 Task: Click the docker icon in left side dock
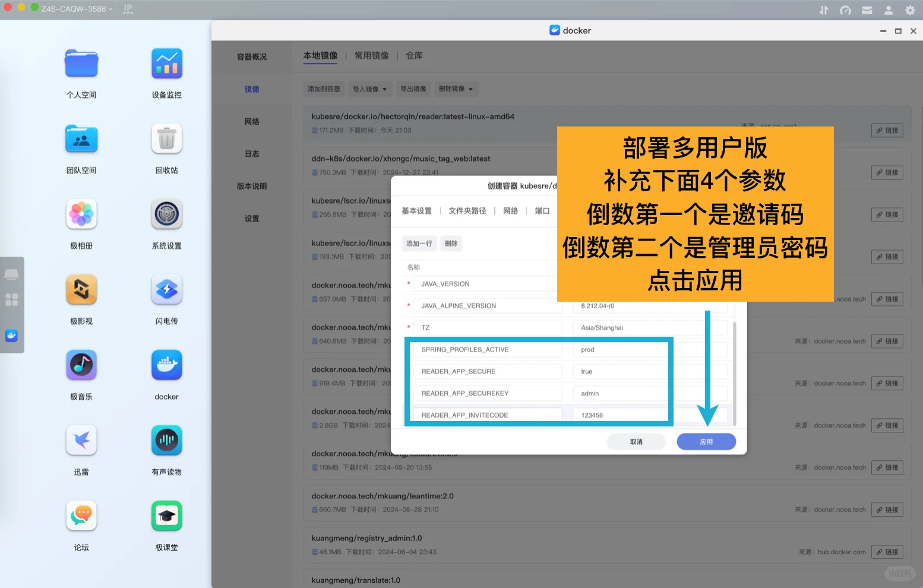coord(11,336)
